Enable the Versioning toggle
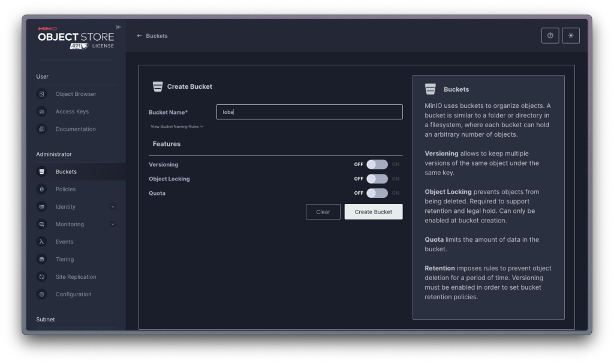 tap(377, 164)
